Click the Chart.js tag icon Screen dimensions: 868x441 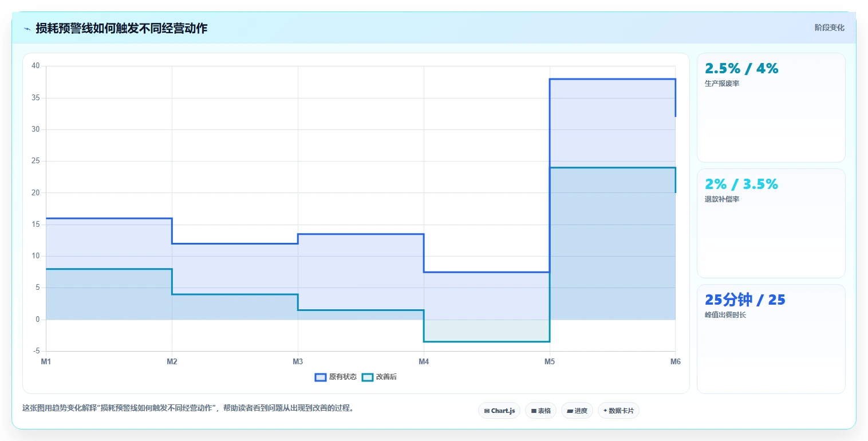(x=487, y=411)
